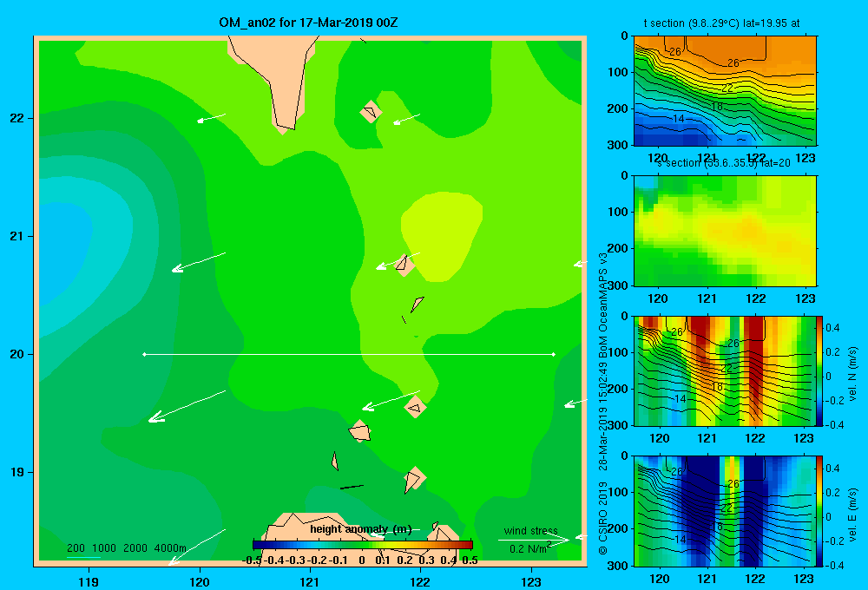Screen dimensions: 868x590
Task: Click the 18 contour label in t section
Action: [x=717, y=106]
